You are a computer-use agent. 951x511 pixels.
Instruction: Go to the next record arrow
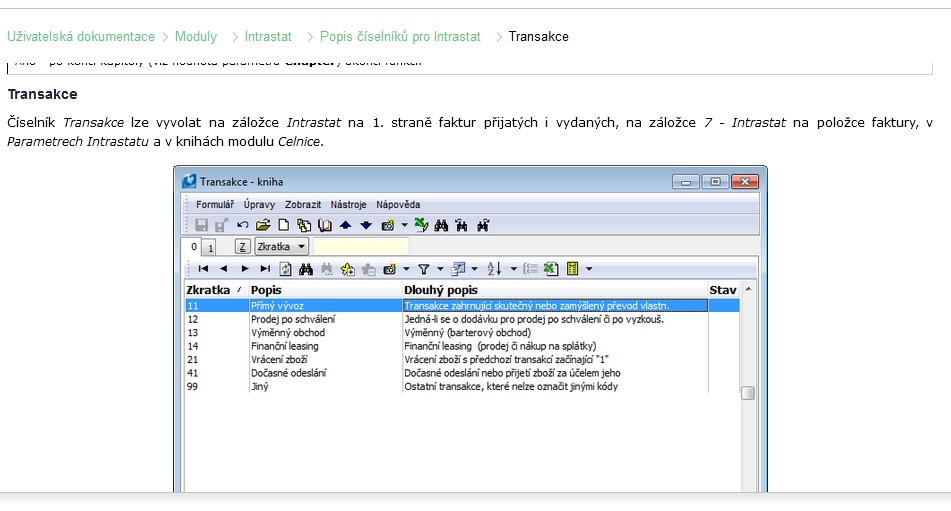click(x=244, y=269)
